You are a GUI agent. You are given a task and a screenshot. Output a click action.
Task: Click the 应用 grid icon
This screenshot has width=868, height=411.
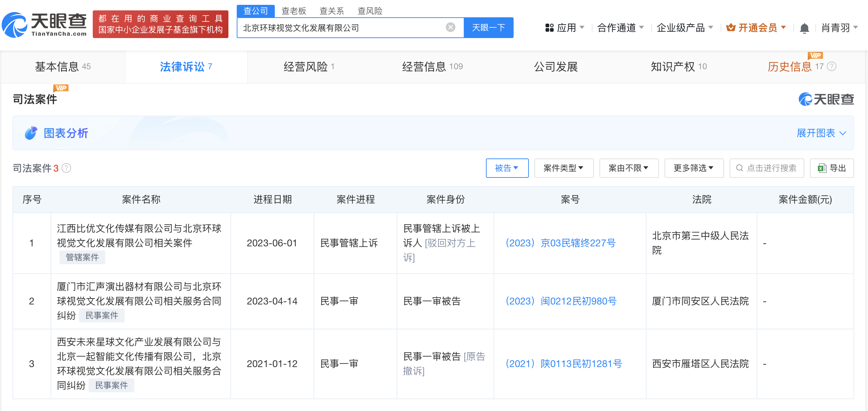pyautogui.click(x=549, y=28)
